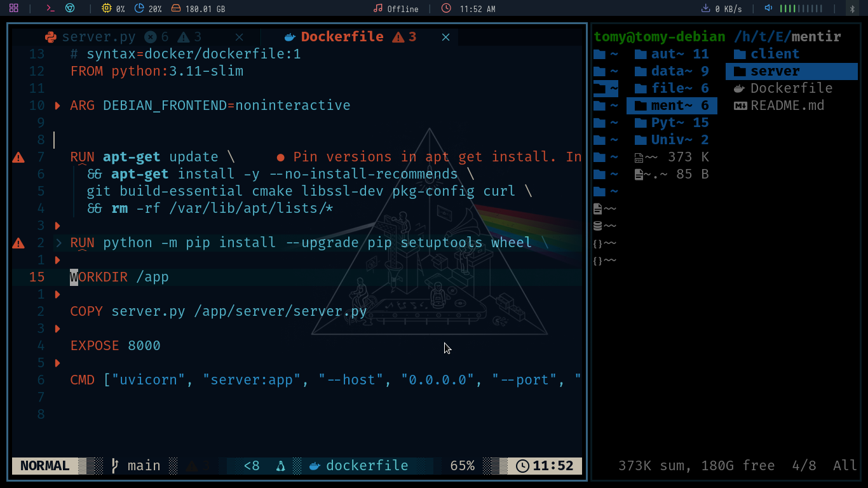Select the PDF file sized 373 K
This screenshot has width=868, height=488.
[x=672, y=157]
